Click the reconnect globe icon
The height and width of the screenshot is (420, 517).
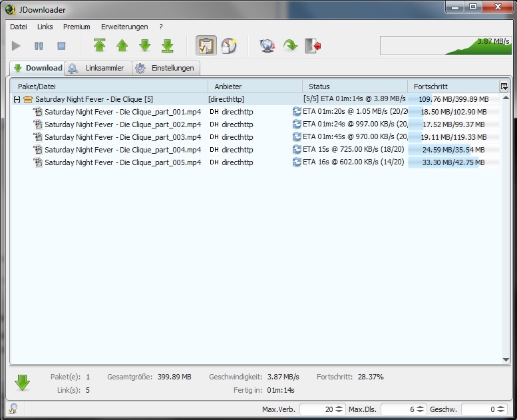[x=267, y=45]
